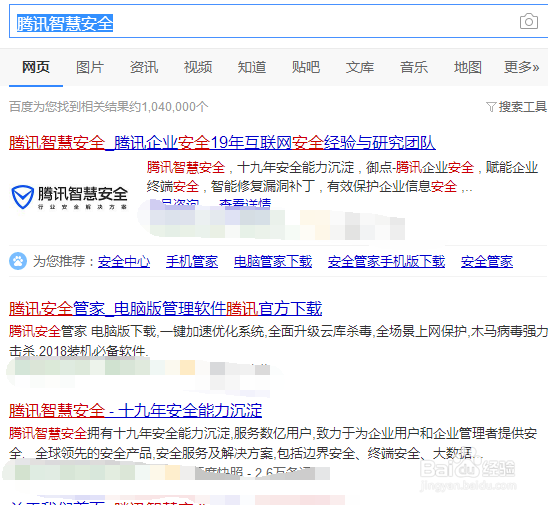Click the 为您推荐 label
Viewport: 548px width, 505px height.
64,261
